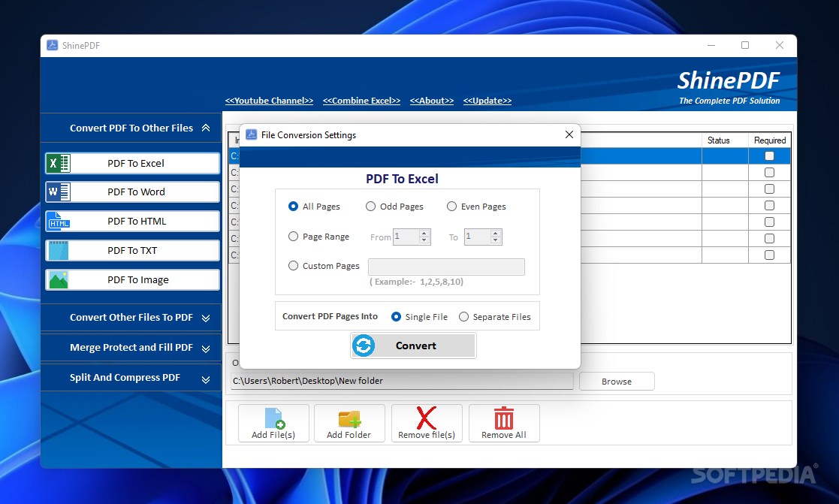Click the Add Folder button
839x504 pixels.
349,423
